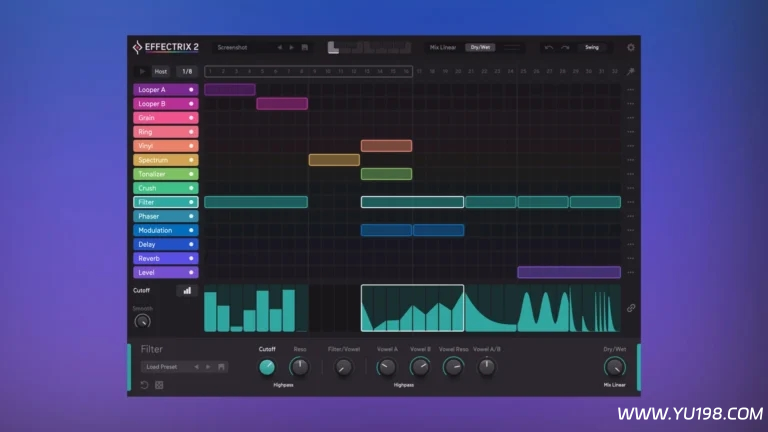Load the next global preset next to Screenshot

291,48
